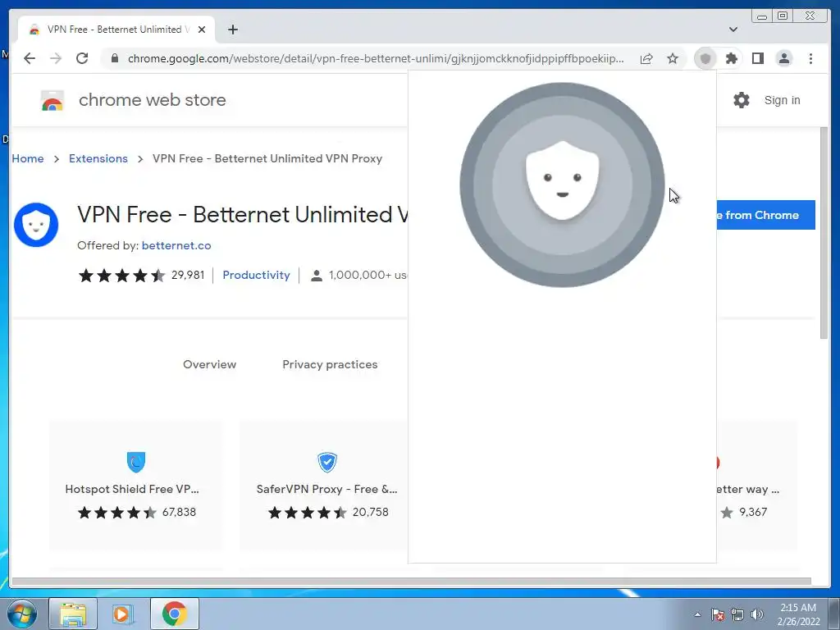Click the Chrome Web Store logo
The image size is (840, 630).
tap(52, 100)
